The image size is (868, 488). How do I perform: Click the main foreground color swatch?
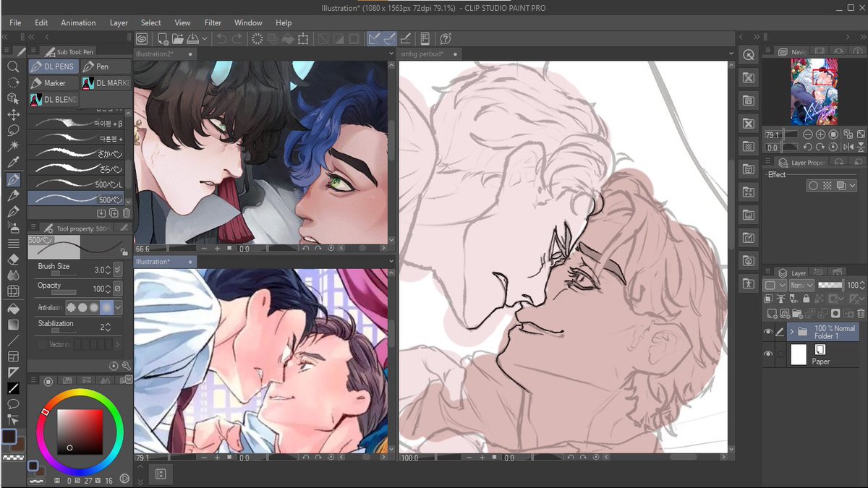tap(9, 437)
